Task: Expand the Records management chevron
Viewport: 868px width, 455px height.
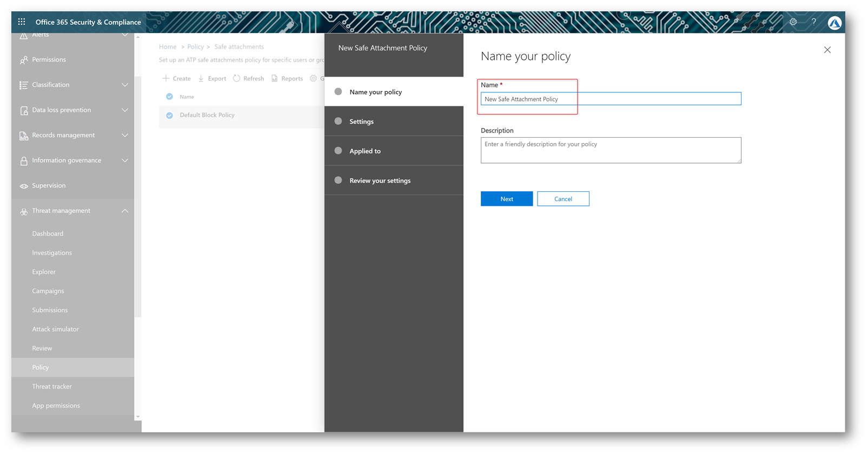Action: (125, 135)
